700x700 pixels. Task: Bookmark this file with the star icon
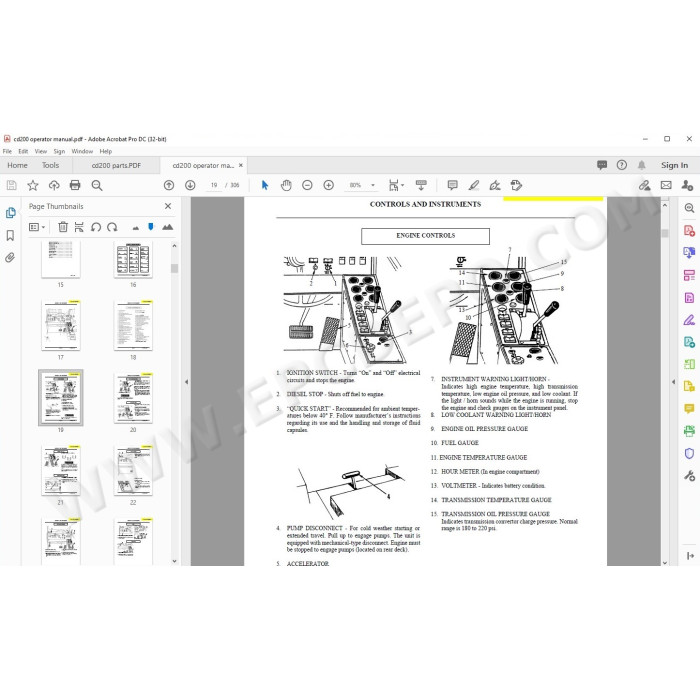33,185
